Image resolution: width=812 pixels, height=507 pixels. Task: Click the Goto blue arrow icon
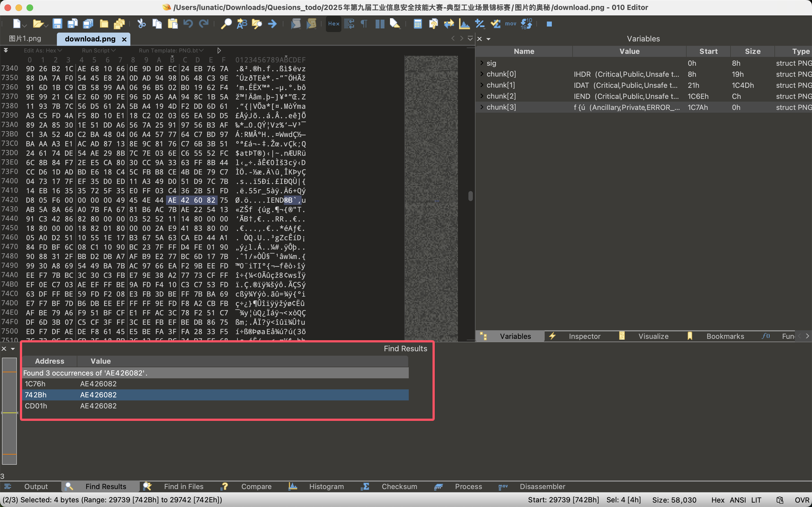pyautogui.click(x=272, y=23)
